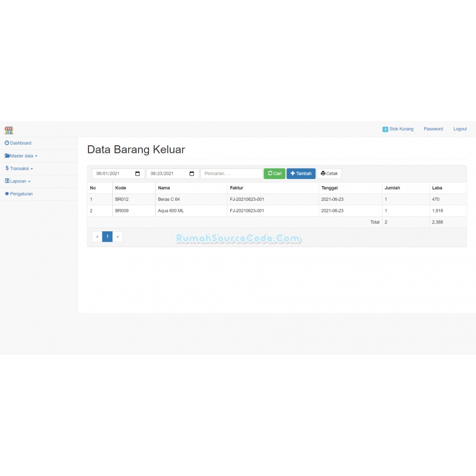Click the Master data folder icon
Screen dimensions: 476x476
coord(7,156)
